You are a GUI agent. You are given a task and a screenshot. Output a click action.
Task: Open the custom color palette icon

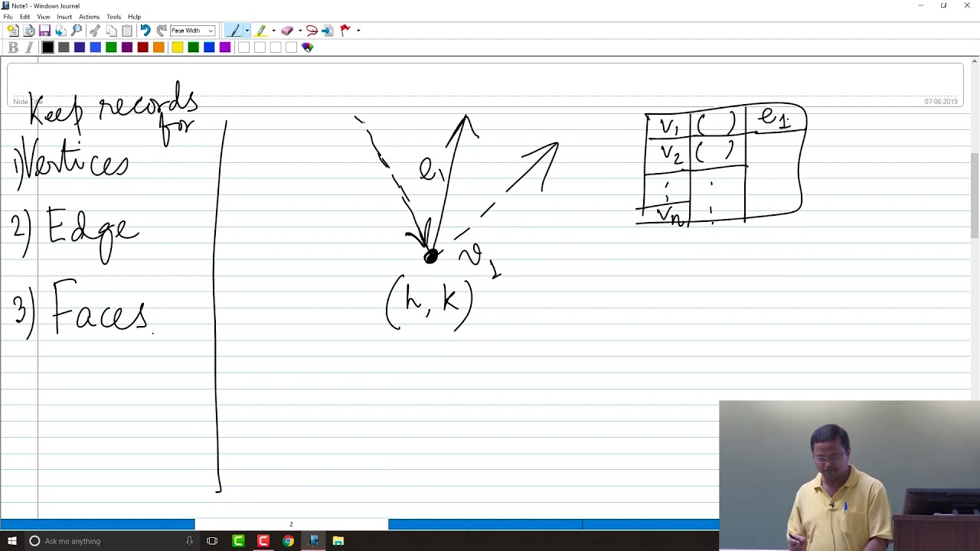coord(308,47)
